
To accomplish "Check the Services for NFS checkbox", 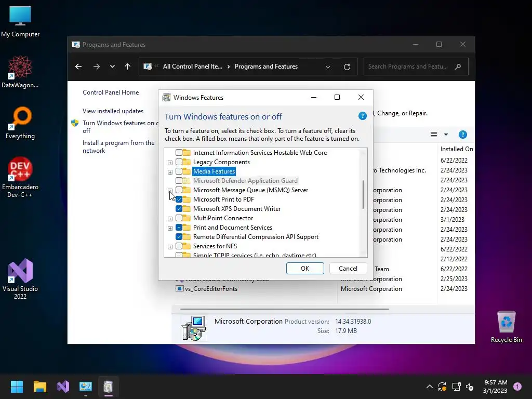I will click(x=179, y=246).
